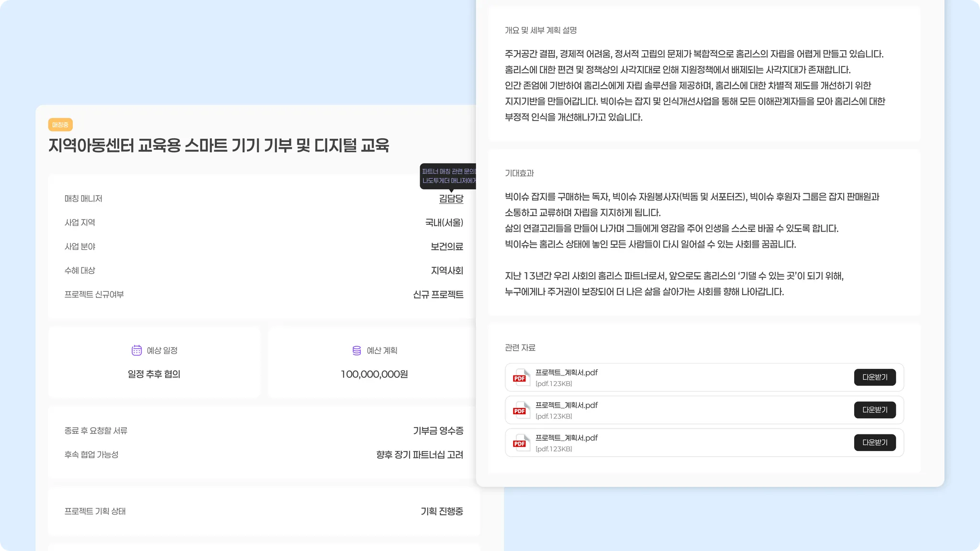Click the second file's PDF icon
980x551 pixels.
(x=521, y=410)
